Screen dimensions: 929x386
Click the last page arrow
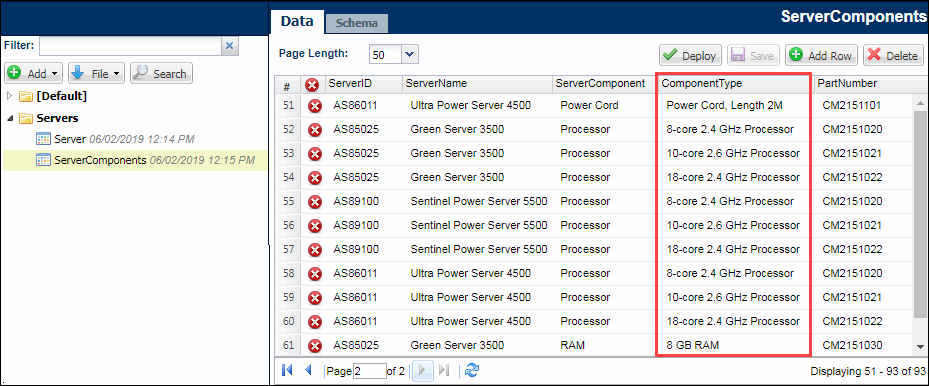click(444, 371)
